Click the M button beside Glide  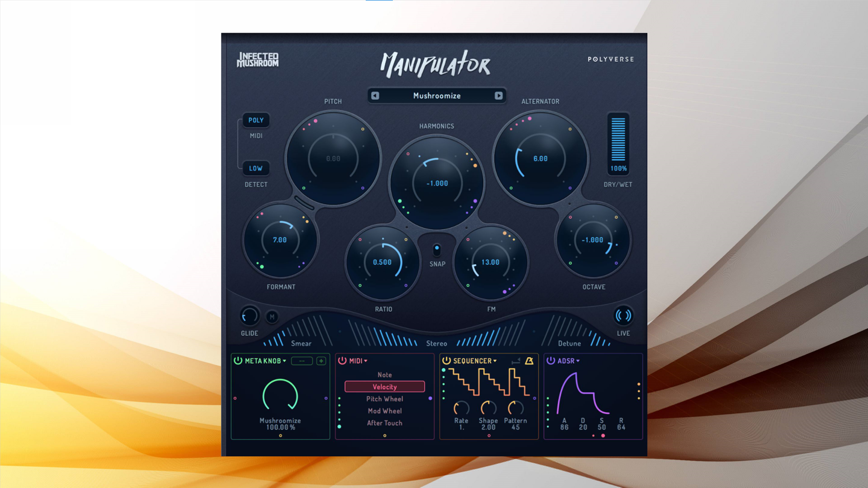pos(272,317)
